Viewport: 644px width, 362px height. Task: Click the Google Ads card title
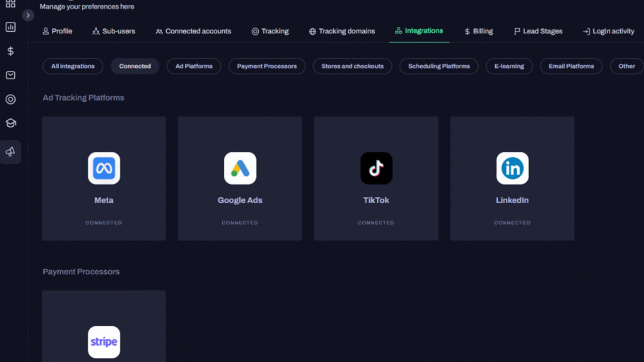click(x=240, y=201)
